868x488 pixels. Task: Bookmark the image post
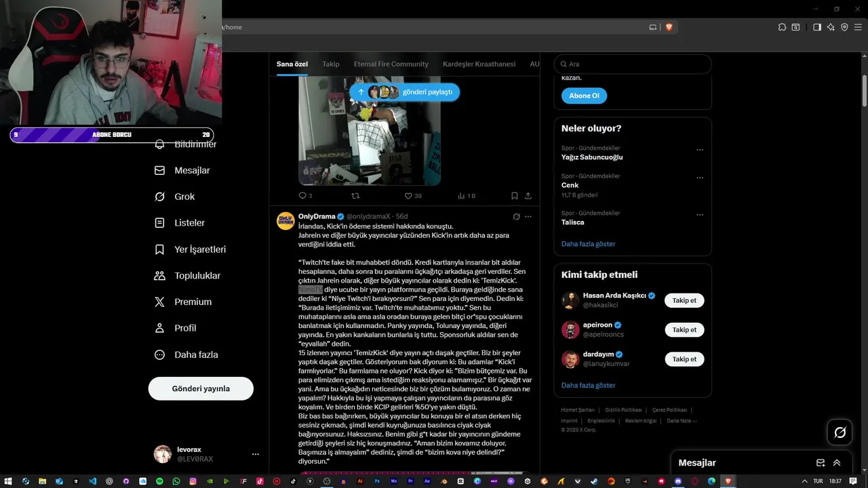click(x=515, y=196)
